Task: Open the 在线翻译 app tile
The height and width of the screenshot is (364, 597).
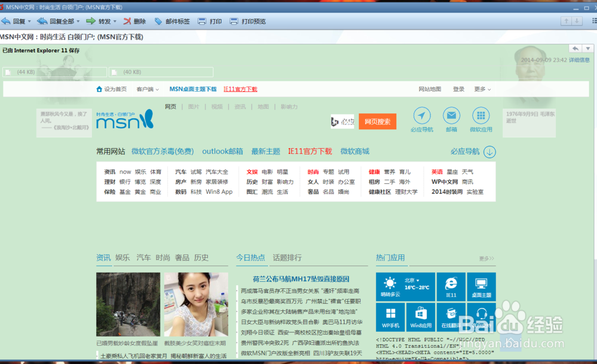Action: (451, 317)
